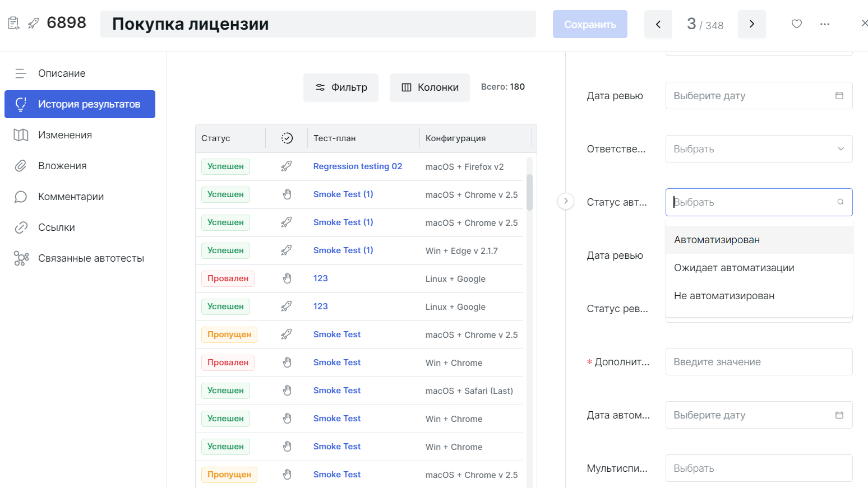The image size is (868, 488).
Task: Open calendar picker in the Дата ревью field
Action: [x=839, y=95]
